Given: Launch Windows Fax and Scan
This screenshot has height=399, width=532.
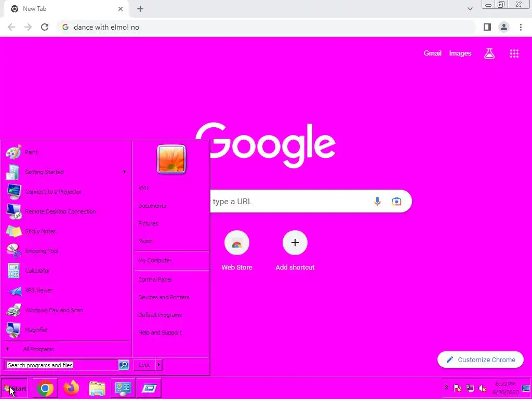Looking at the screenshot, I should (x=54, y=310).
